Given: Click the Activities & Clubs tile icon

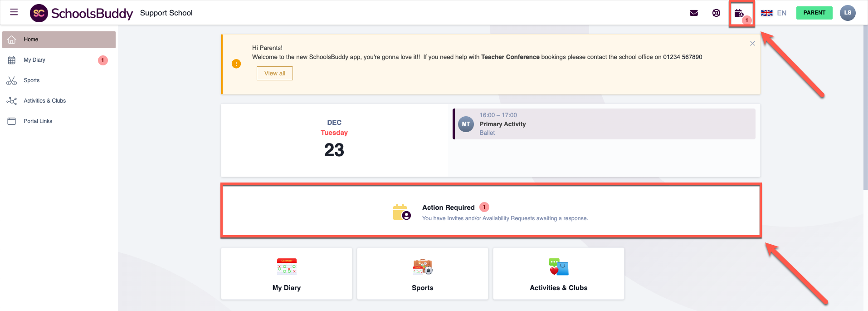Looking at the screenshot, I should click(559, 267).
